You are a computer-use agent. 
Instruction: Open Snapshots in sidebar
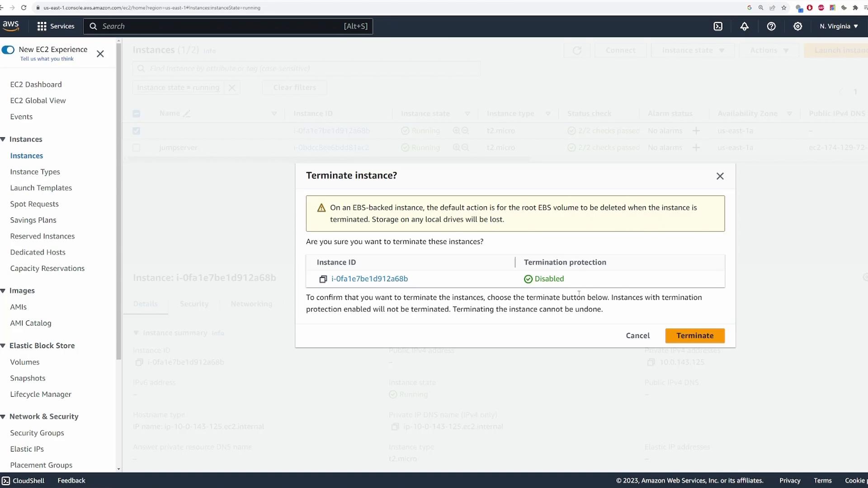(x=28, y=378)
